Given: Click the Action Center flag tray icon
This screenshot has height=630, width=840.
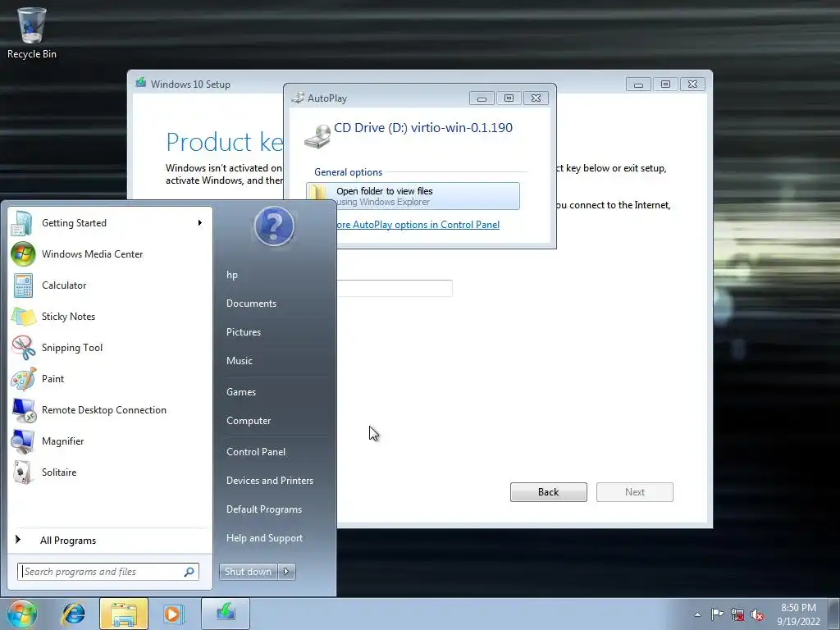Looking at the screenshot, I should pyautogui.click(x=717, y=614).
